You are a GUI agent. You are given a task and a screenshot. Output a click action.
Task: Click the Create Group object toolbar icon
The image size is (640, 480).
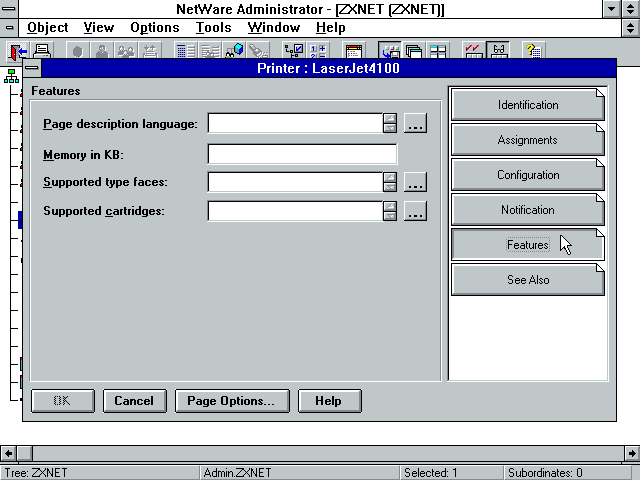tap(126, 51)
